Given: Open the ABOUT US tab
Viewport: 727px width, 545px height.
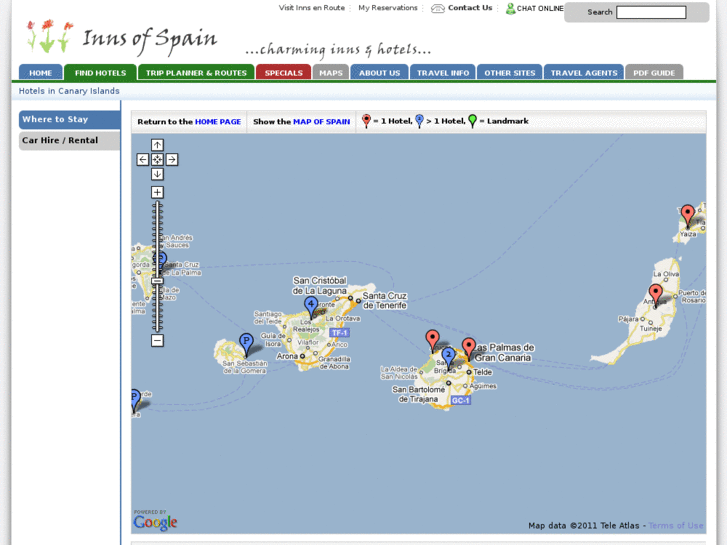Looking at the screenshot, I should tap(379, 72).
